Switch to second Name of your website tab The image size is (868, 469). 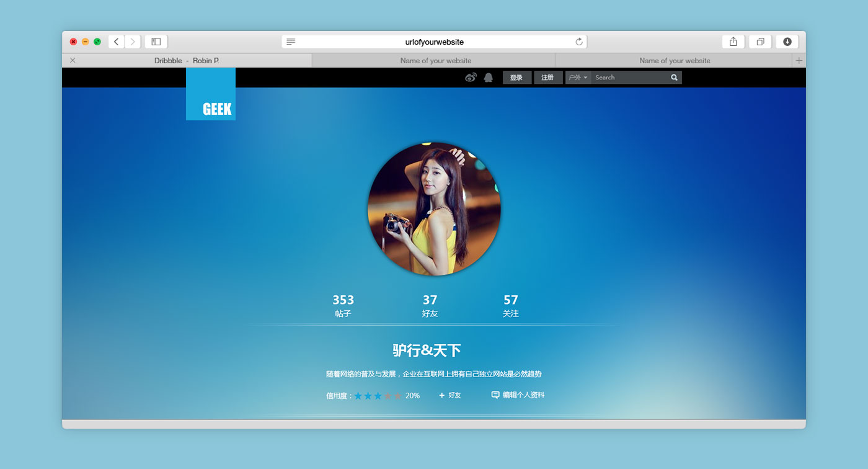click(434, 60)
